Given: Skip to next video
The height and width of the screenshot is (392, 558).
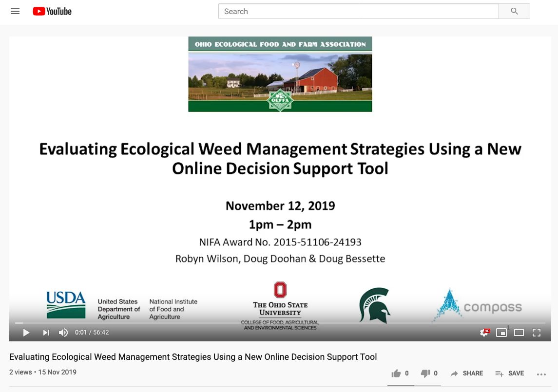Looking at the screenshot, I should (46, 332).
